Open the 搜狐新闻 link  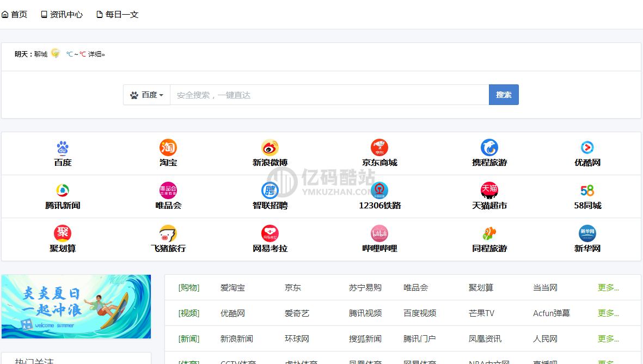tap(365, 339)
